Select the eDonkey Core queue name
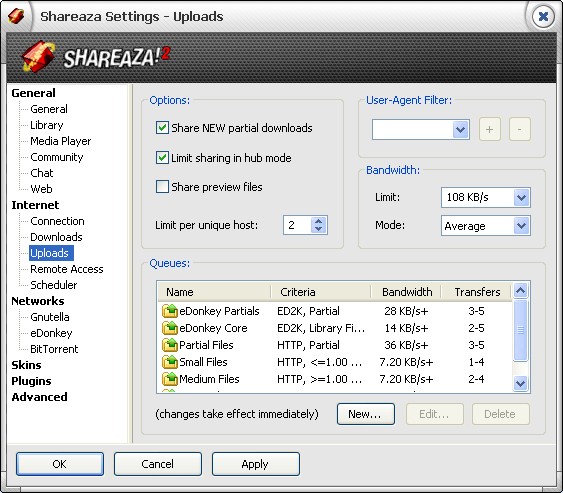563x493 pixels. point(213,328)
